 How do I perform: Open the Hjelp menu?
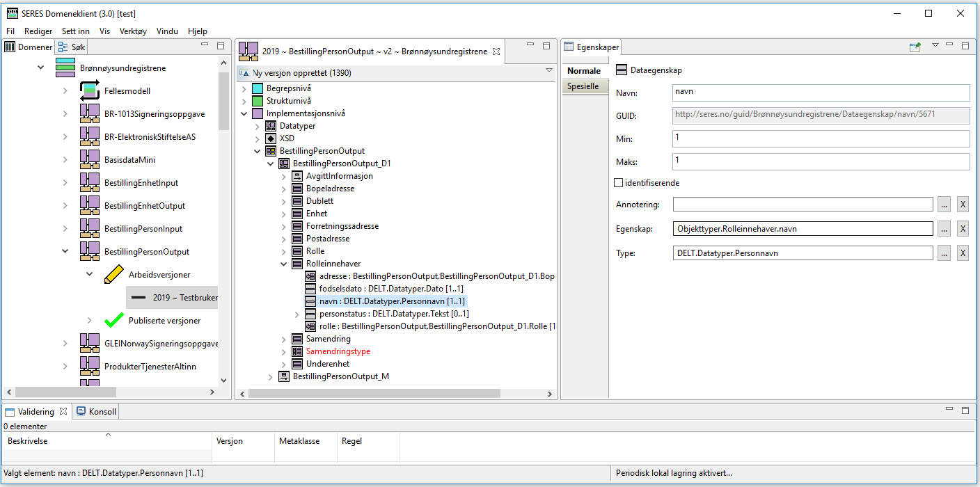[197, 31]
